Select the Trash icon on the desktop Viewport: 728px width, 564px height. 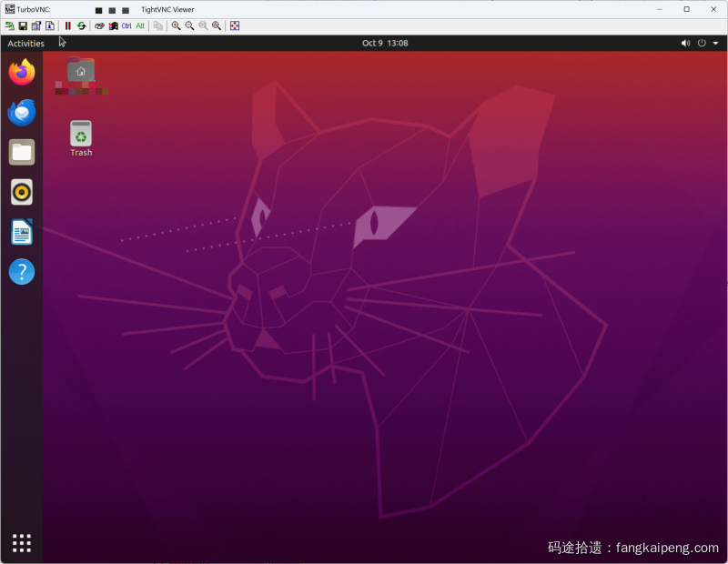[x=81, y=136]
